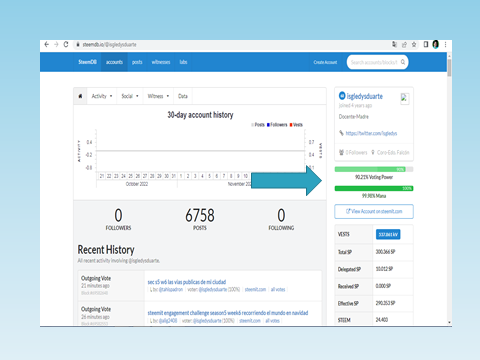Click the Received SP value

pos(383,286)
